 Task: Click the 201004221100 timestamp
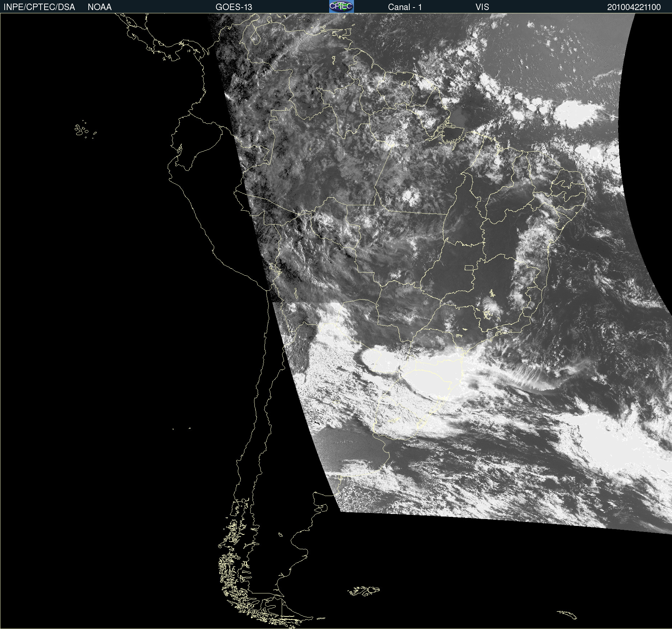coord(634,7)
